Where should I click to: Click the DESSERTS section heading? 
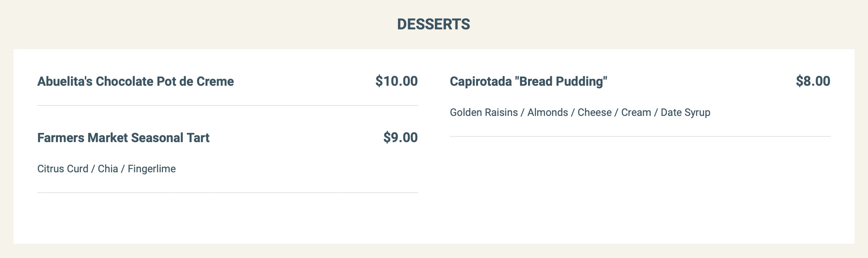click(434, 24)
